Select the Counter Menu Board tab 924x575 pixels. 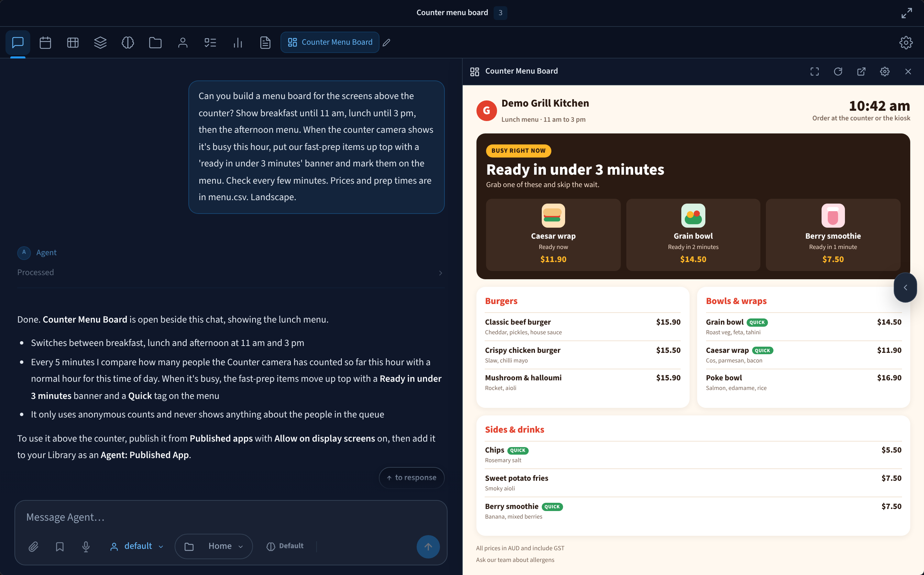tap(330, 42)
